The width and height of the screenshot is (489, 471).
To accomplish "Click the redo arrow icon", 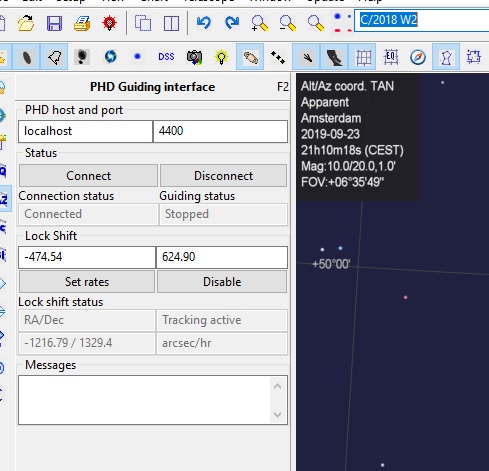I will (x=232, y=23).
